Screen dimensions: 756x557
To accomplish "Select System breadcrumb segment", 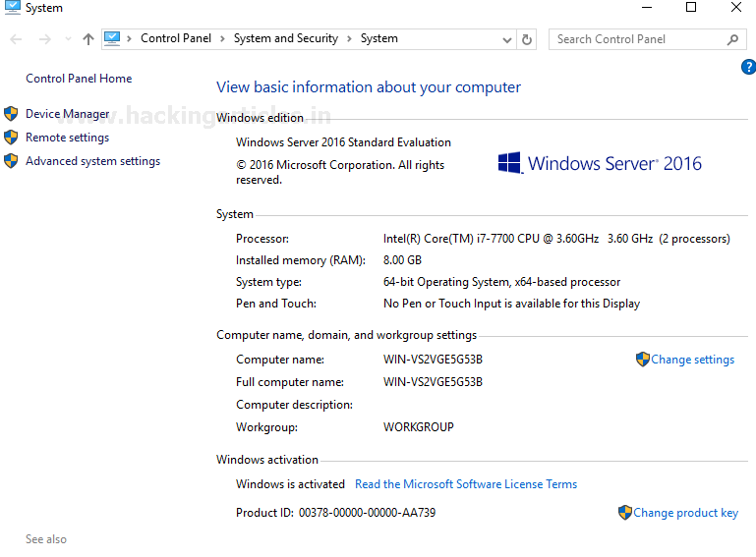I will point(378,38).
